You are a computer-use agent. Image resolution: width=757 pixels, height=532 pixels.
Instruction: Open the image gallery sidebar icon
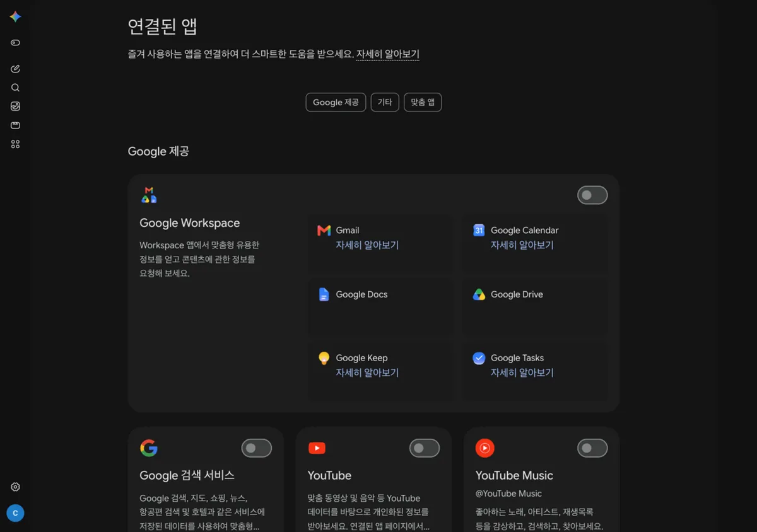click(16, 107)
